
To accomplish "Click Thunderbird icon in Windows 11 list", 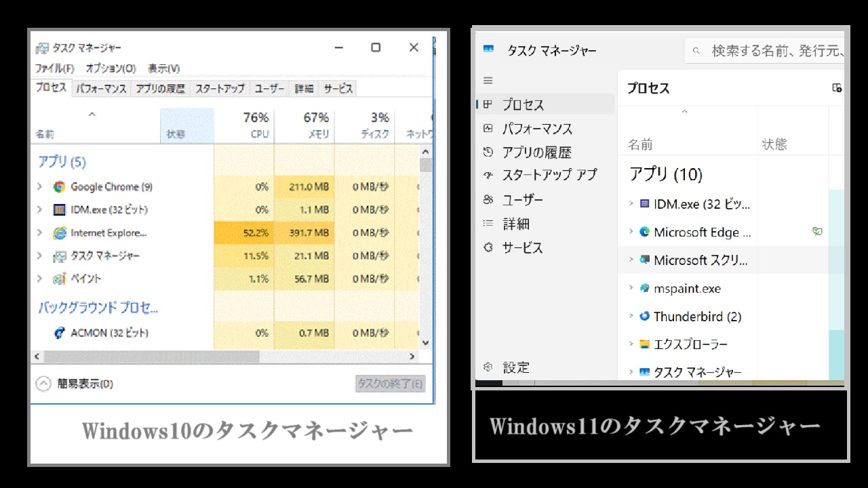I will point(644,317).
